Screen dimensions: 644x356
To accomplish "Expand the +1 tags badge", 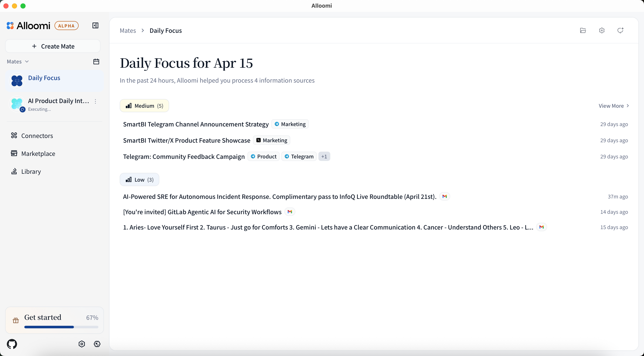I will click(x=324, y=156).
